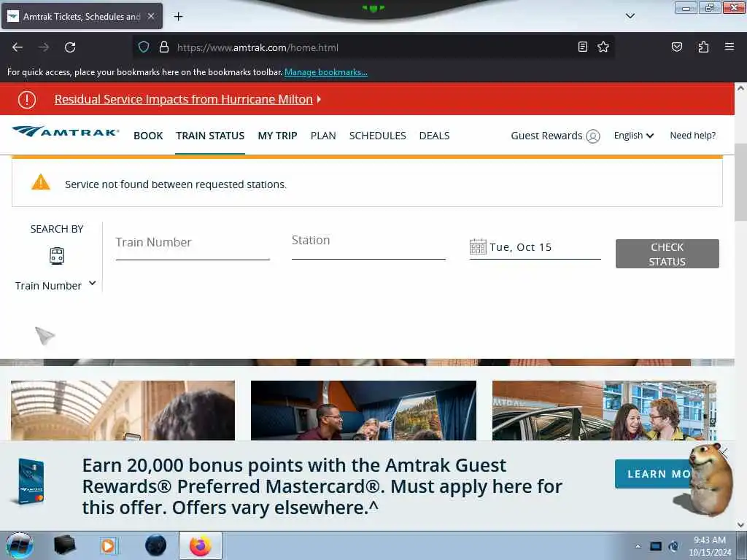Click the Need help? link
The image size is (747, 560).
point(693,135)
